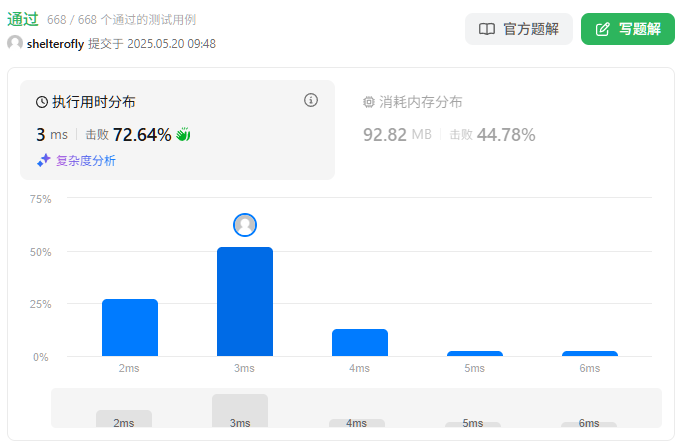The height and width of the screenshot is (446, 681).
Task: Click the 0% y-axis label
Action: [41, 357]
